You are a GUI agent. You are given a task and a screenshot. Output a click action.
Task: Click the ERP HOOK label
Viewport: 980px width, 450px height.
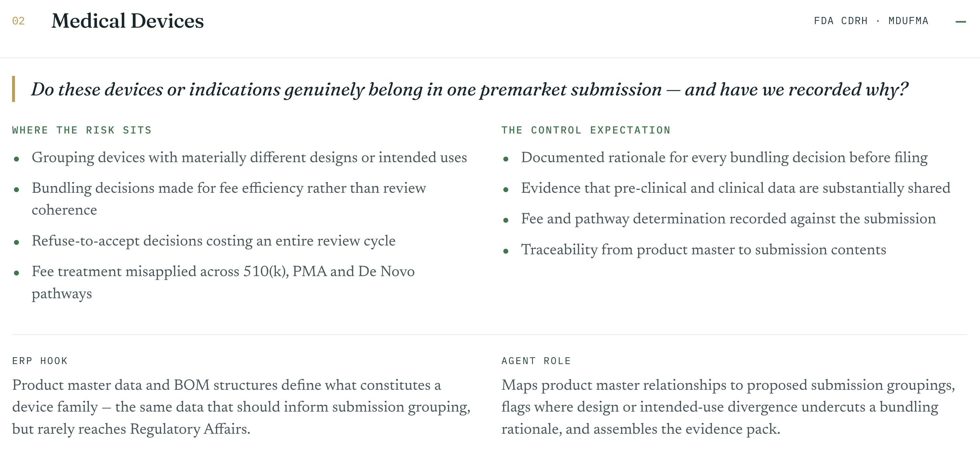click(x=40, y=360)
